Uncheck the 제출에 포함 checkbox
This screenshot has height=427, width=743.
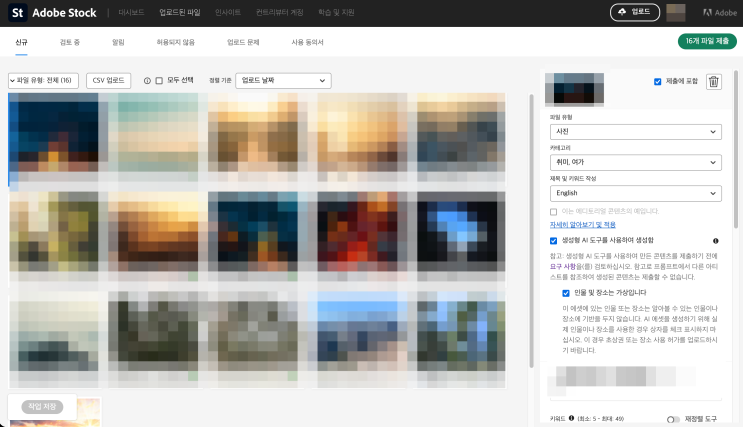(657, 82)
